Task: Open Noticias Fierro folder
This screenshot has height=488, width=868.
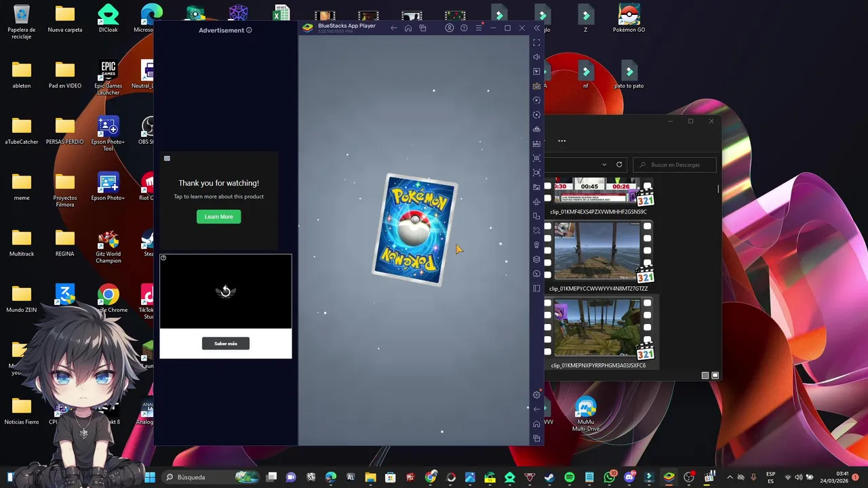Action: point(22,411)
